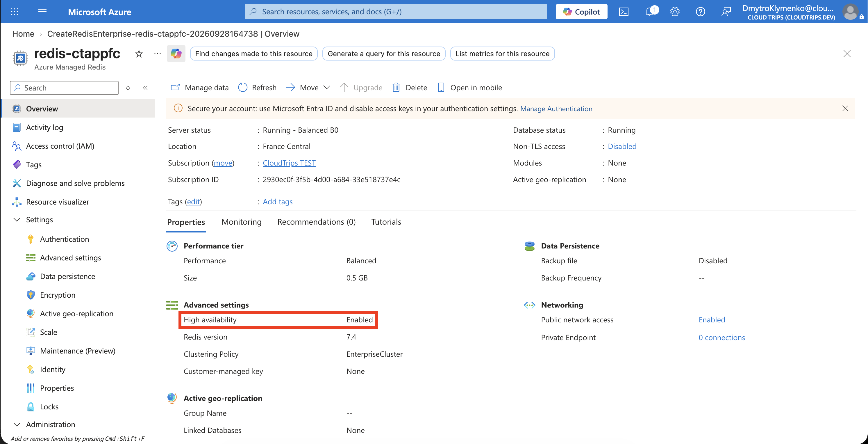Click the user account avatar

click(x=850, y=12)
